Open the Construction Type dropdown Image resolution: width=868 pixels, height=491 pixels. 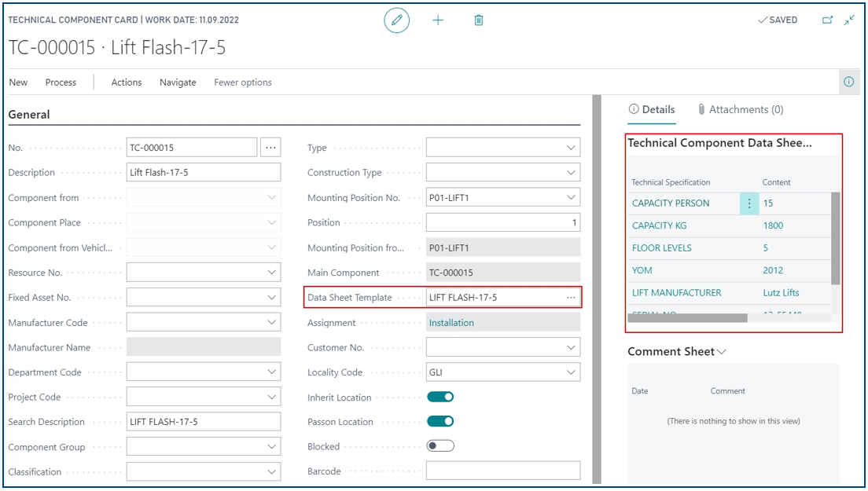tap(571, 173)
